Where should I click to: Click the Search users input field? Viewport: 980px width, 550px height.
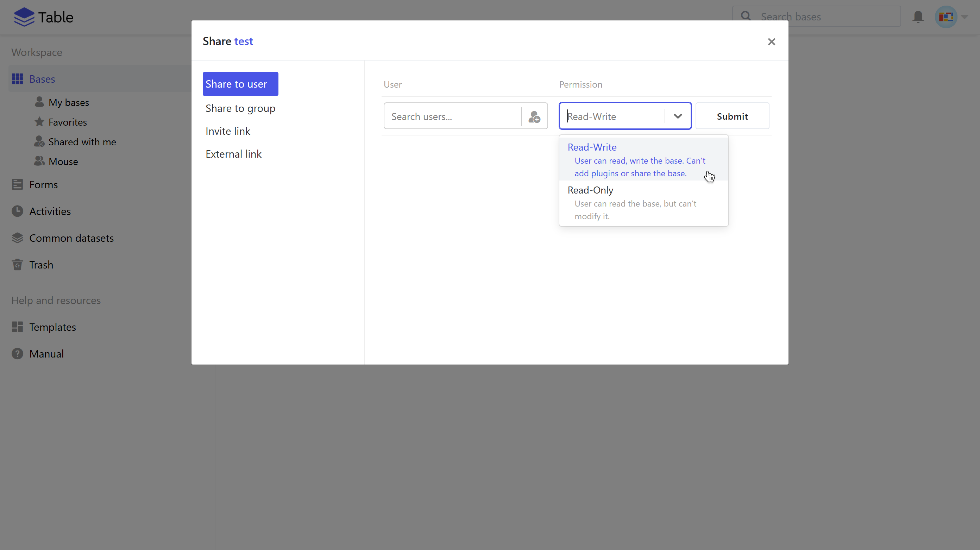pyautogui.click(x=452, y=116)
